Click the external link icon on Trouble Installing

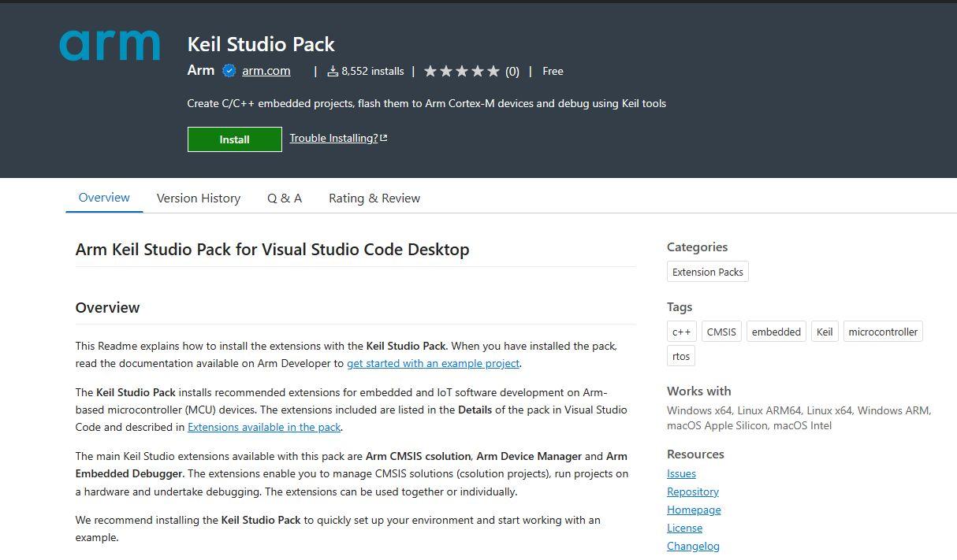click(x=383, y=136)
